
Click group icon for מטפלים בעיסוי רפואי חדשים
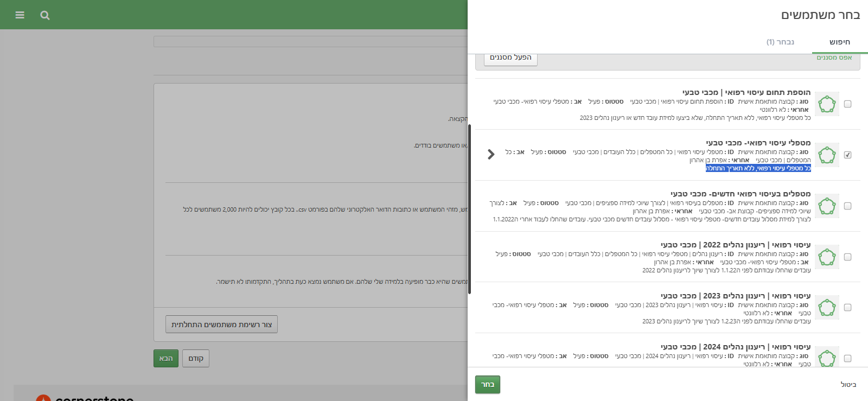(x=827, y=206)
